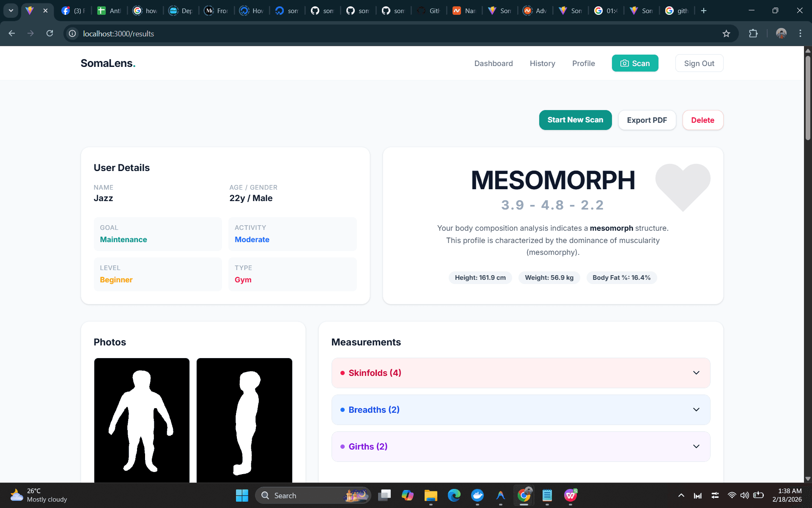Click the SomaLens logo
The height and width of the screenshot is (508, 812).
(x=108, y=63)
